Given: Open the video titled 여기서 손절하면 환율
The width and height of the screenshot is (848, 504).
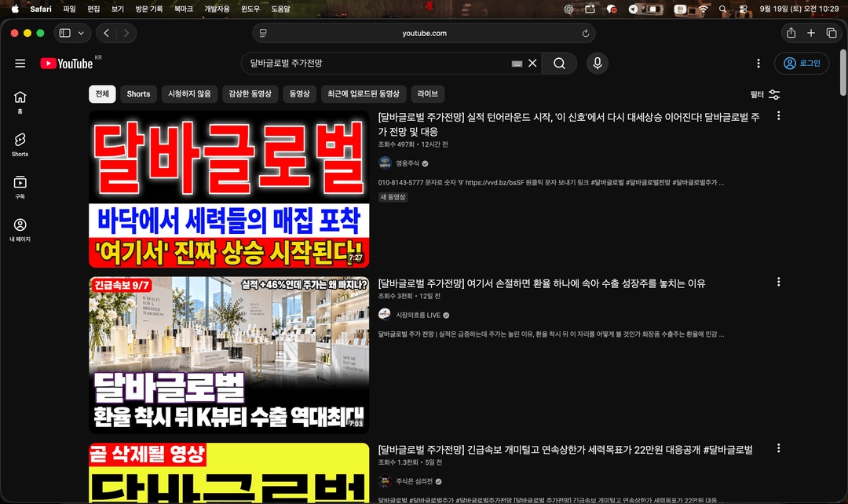Looking at the screenshot, I should tap(541, 283).
